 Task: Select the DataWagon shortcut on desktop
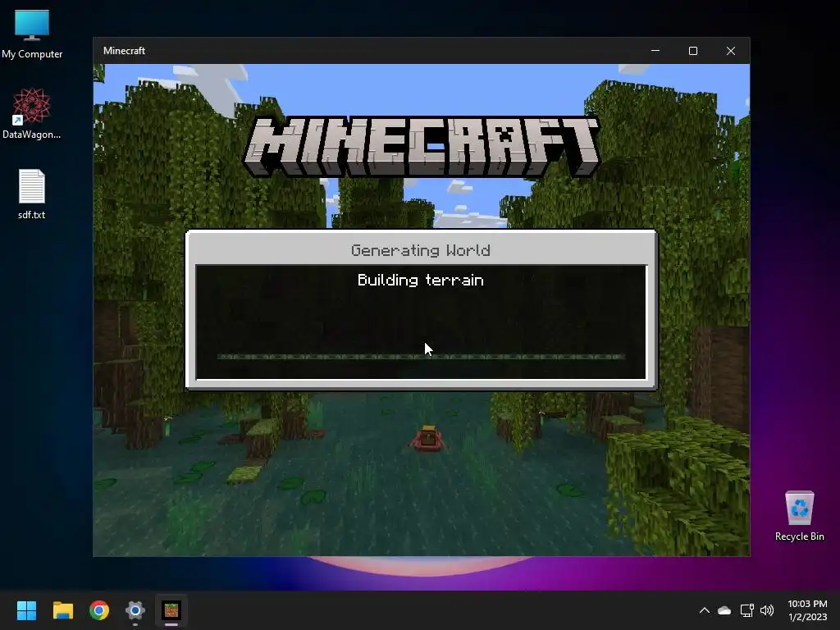click(32, 113)
